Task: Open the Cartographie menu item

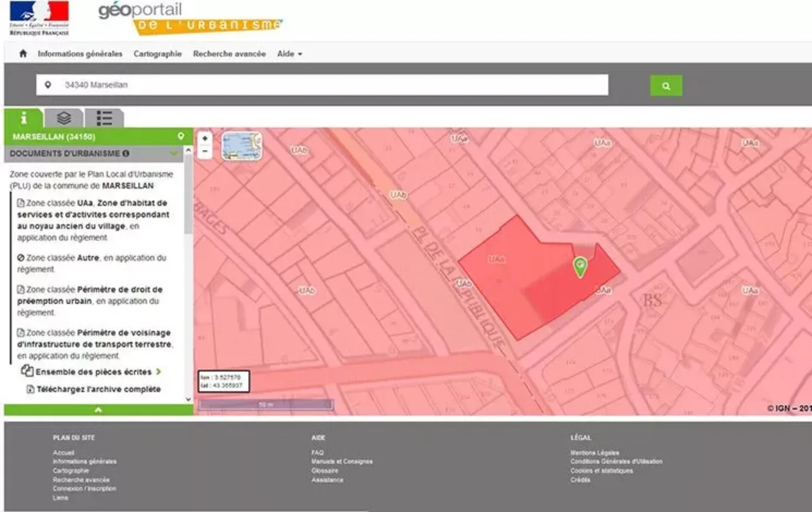Action: click(158, 54)
